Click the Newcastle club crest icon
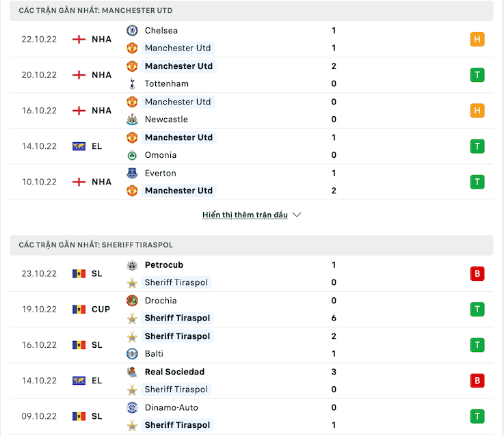This screenshot has width=504, height=436. pos(132,120)
